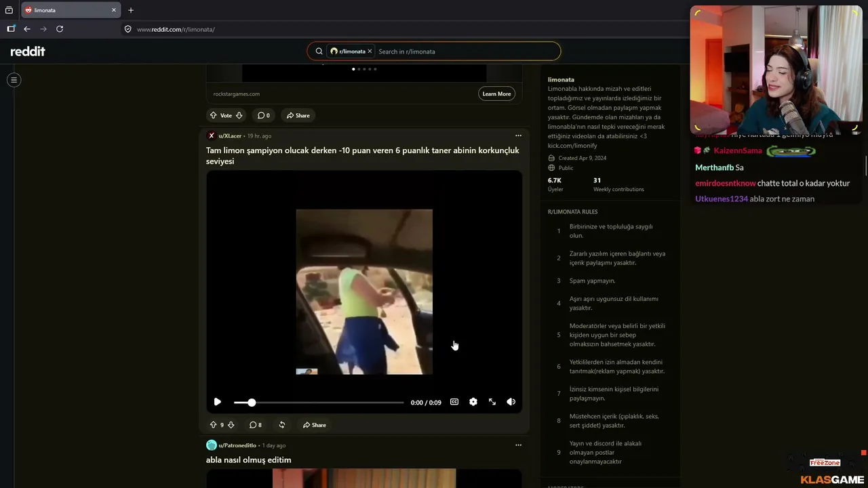
Task: Open the 'abla nasıl olmuş editim' post
Action: (x=249, y=460)
